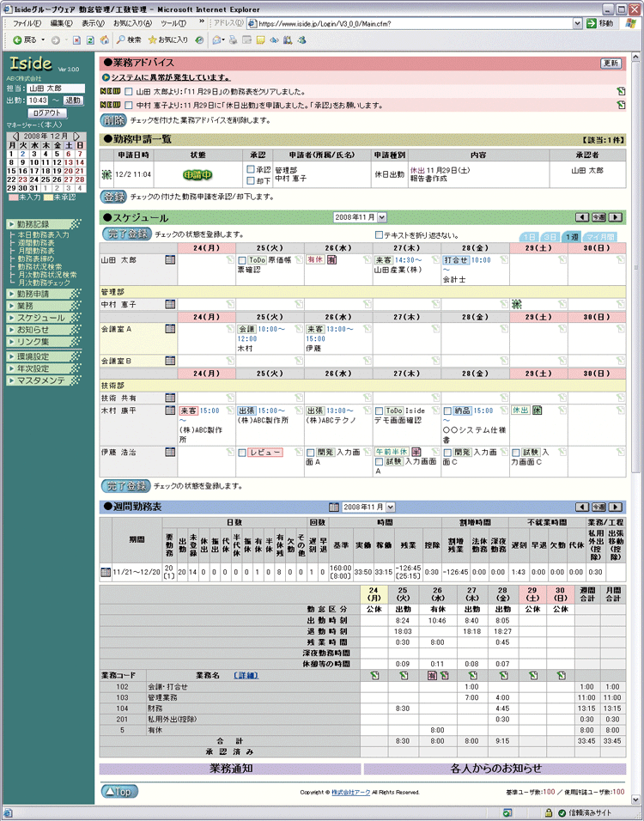Open the お気に入り star toolbar button
The height and width of the screenshot is (821, 644).
[x=167, y=40]
